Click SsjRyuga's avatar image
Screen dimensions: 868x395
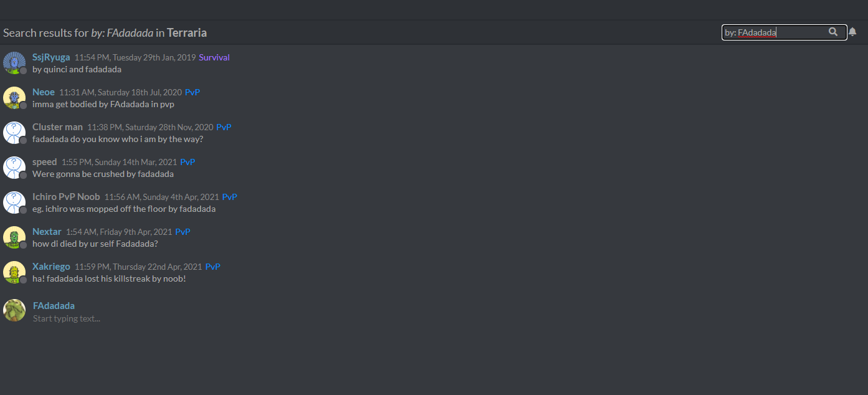[14, 63]
